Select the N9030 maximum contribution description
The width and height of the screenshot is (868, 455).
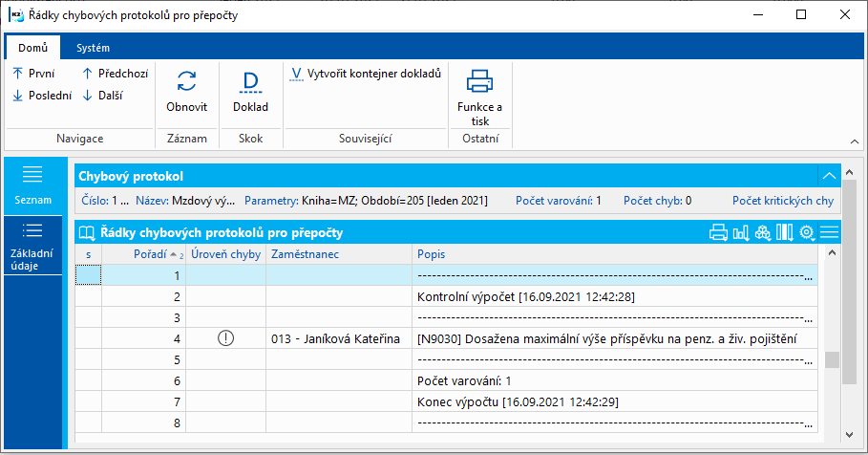point(606,338)
